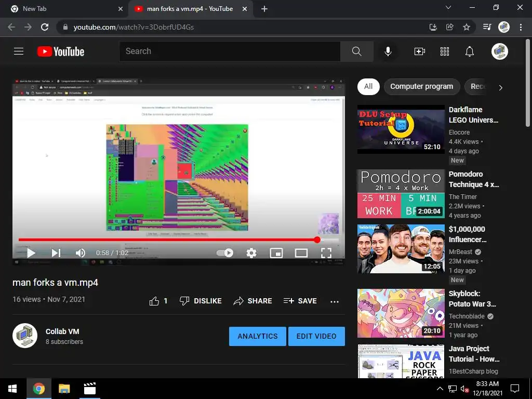Screen dimensions: 532x399
Task: Click SAVE to playlist
Action: (300, 301)
